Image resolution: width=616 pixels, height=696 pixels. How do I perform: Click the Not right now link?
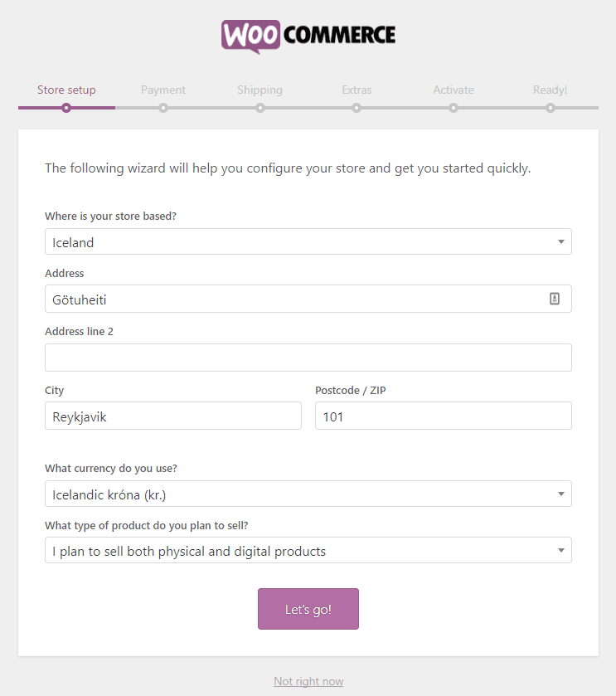pyautogui.click(x=308, y=680)
